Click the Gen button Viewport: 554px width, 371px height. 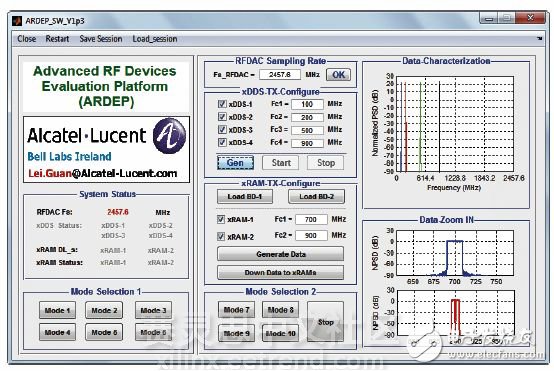(x=235, y=163)
